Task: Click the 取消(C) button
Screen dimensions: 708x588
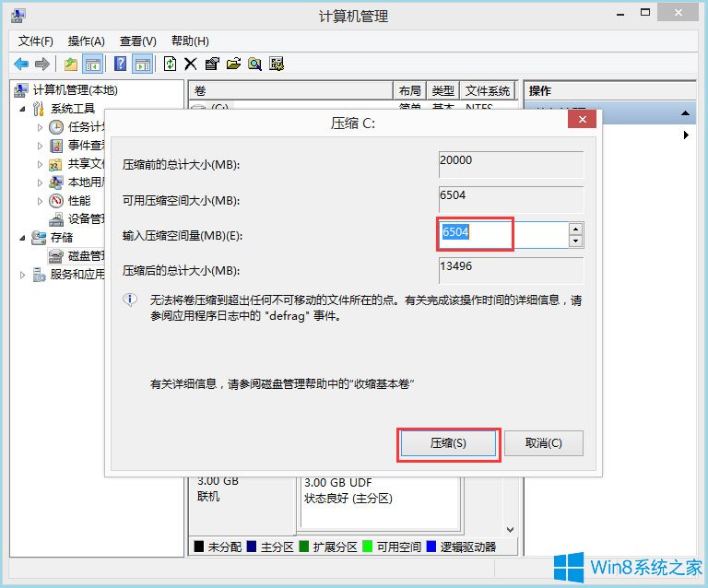Action: point(544,443)
